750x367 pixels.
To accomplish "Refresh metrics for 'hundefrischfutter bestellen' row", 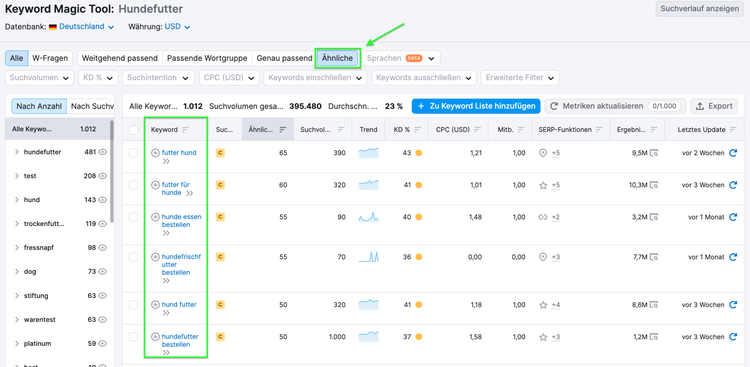I will tap(733, 257).
